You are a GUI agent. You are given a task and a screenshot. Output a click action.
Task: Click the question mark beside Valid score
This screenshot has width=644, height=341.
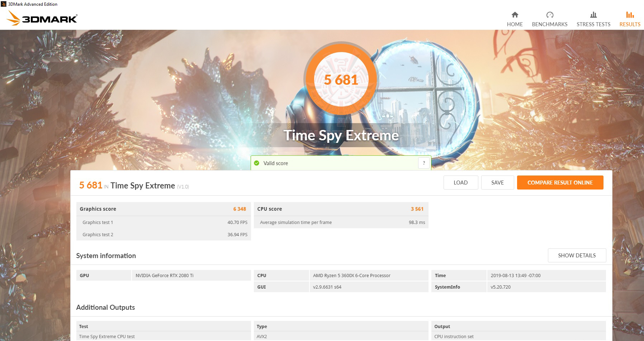(423, 163)
